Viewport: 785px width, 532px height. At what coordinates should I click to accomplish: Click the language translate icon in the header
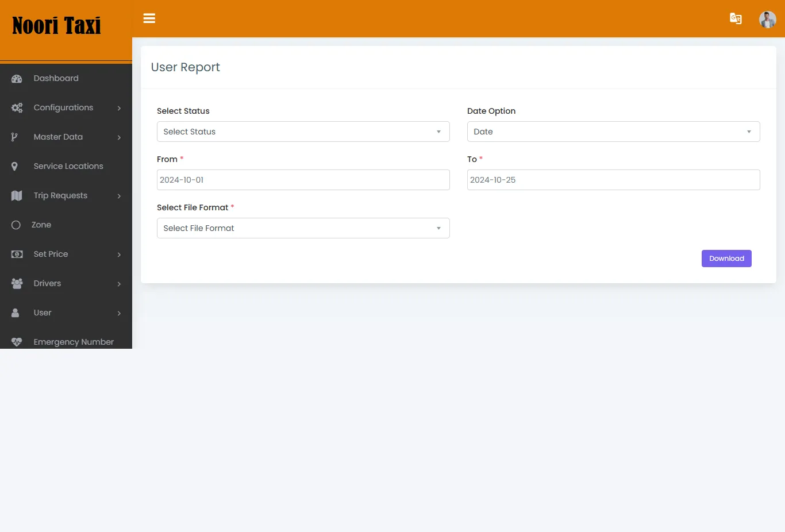coord(736,18)
